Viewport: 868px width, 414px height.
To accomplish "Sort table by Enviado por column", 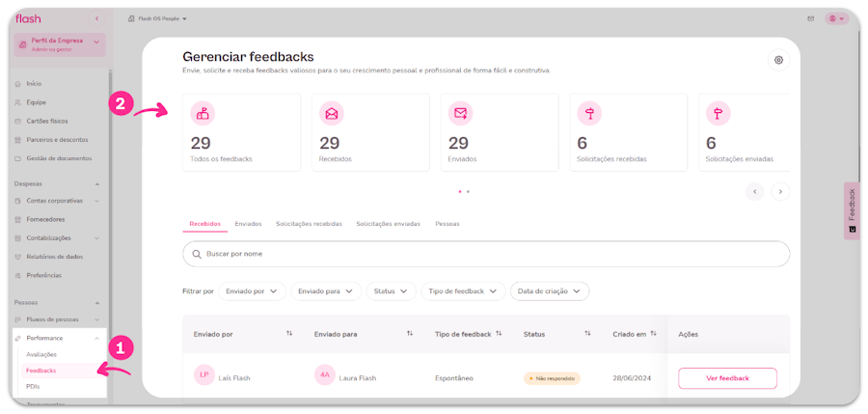I will tap(289, 334).
